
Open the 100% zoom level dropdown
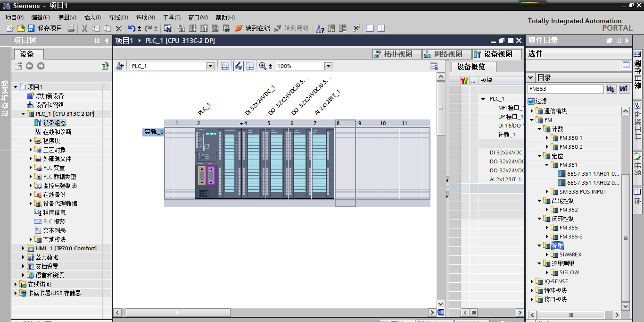[x=328, y=66]
